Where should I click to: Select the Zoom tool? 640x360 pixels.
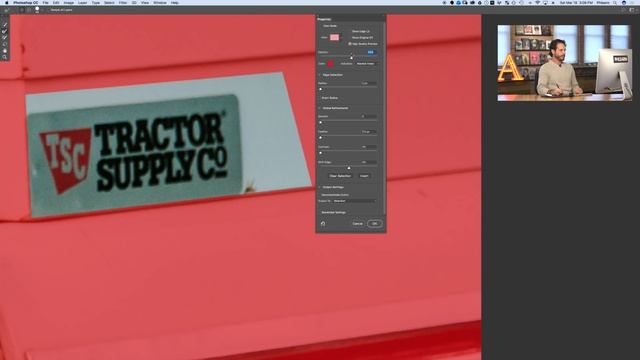pos(5,57)
